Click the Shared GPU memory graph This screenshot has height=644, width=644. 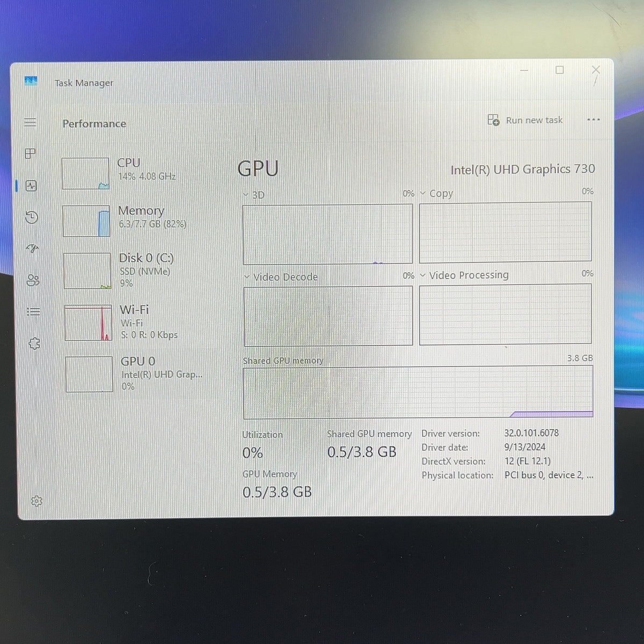pos(418,392)
